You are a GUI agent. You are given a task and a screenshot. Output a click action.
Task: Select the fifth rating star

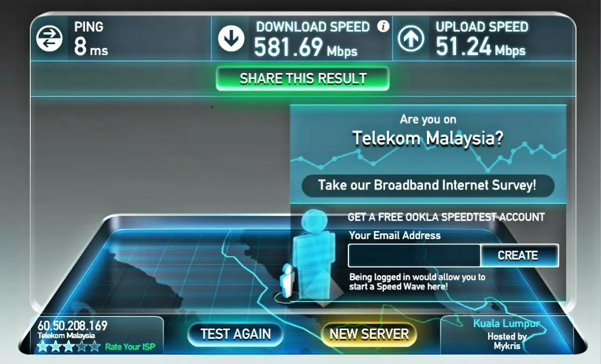point(95,347)
